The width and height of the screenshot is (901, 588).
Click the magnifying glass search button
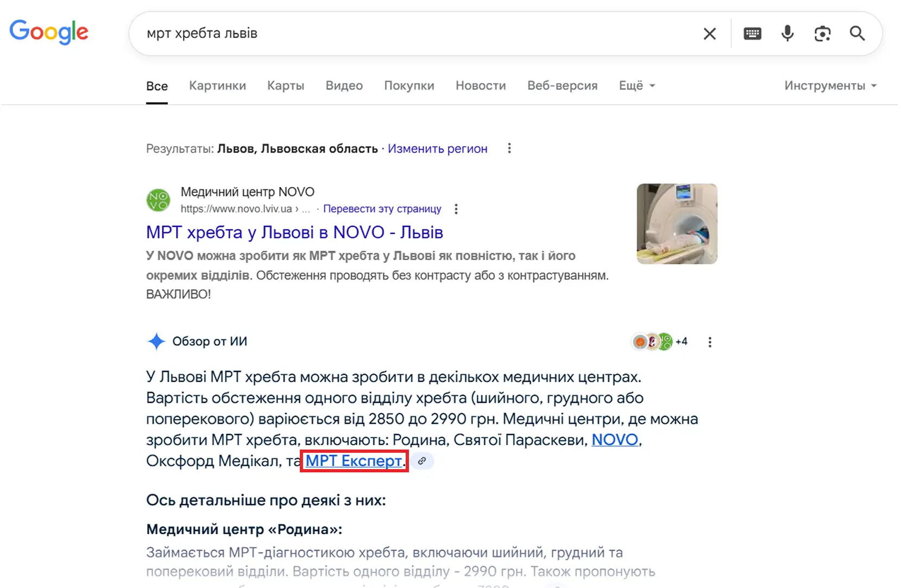(x=857, y=34)
